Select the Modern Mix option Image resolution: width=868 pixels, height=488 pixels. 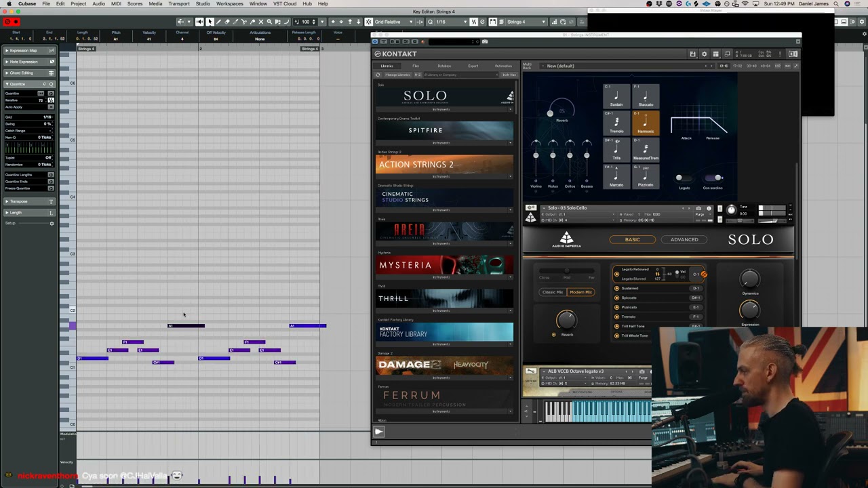click(x=581, y=292)
